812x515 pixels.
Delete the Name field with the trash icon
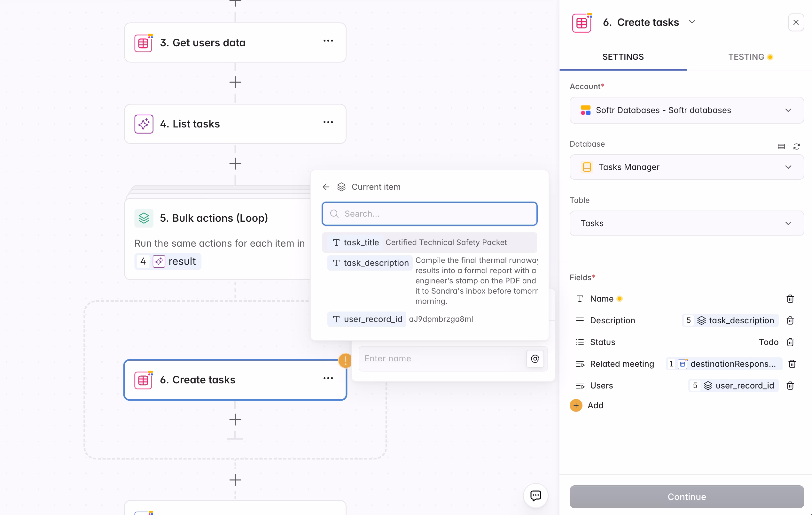click(790, 299)
